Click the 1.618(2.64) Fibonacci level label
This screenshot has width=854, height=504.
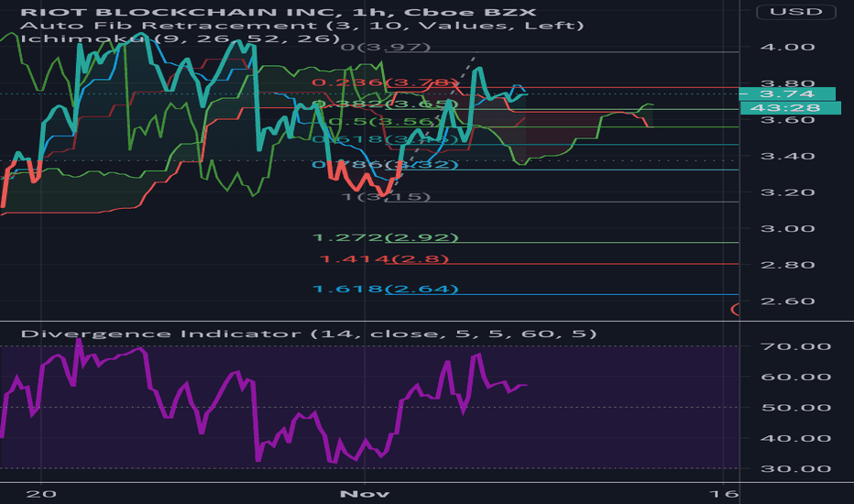[x=386, y=289]
